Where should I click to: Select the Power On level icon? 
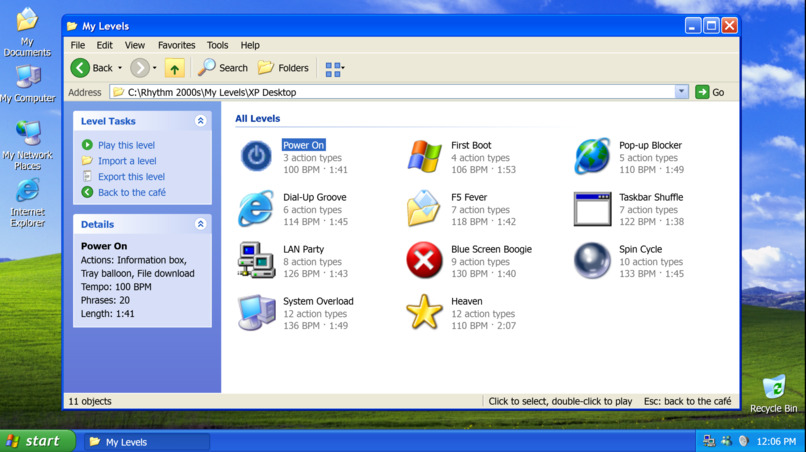(x=256, y=156)
